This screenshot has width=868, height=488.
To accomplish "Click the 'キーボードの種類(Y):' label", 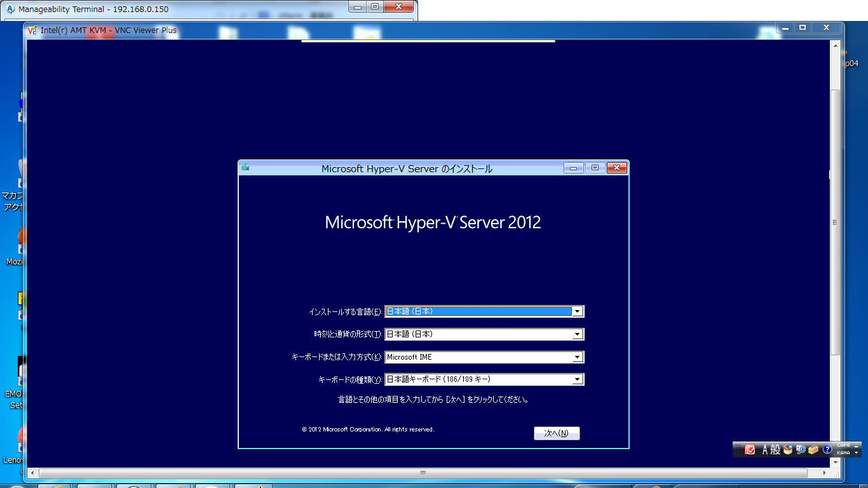I will (350, 380).
